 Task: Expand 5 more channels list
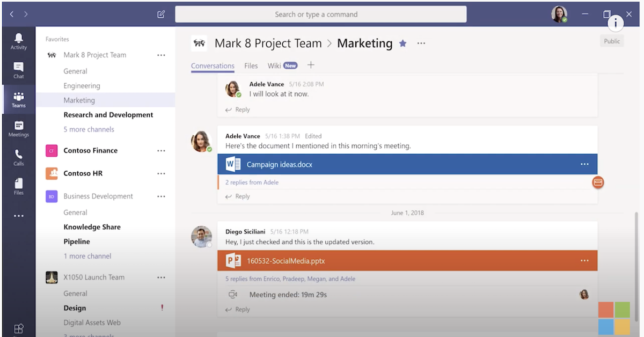(x=89, y=129)
